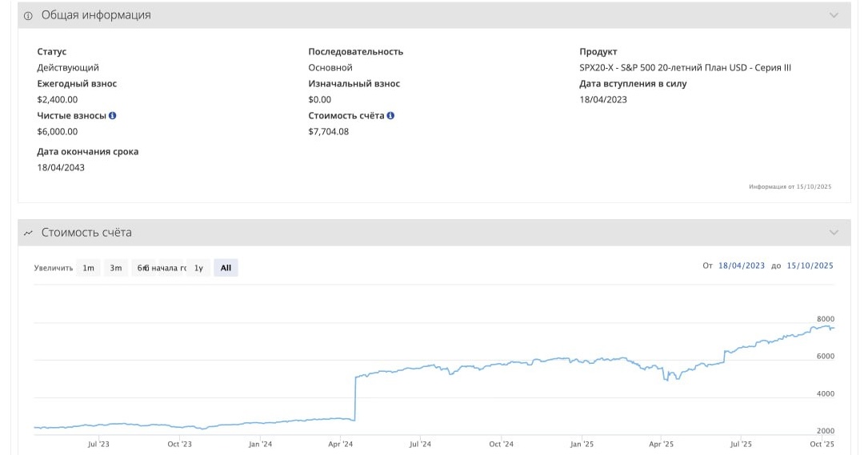Select the year-to-date 'с начала года' range
This screenshot has height=455, width=868.
169,268
